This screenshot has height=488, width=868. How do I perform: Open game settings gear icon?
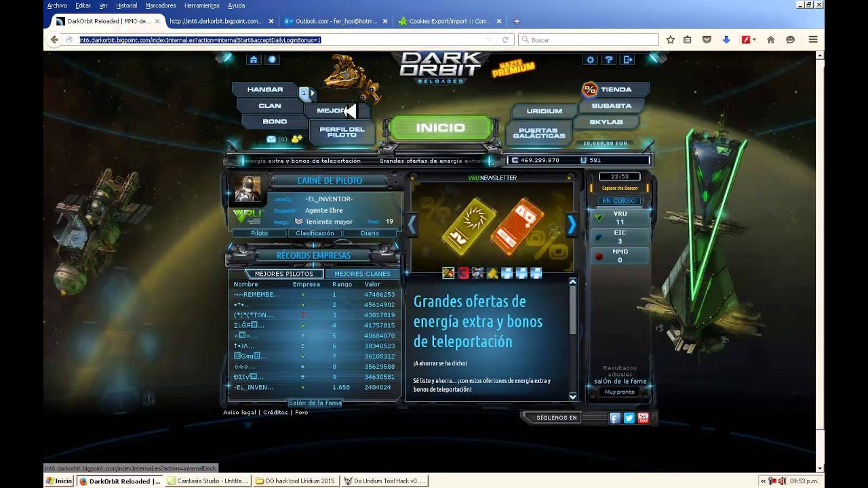590,60
